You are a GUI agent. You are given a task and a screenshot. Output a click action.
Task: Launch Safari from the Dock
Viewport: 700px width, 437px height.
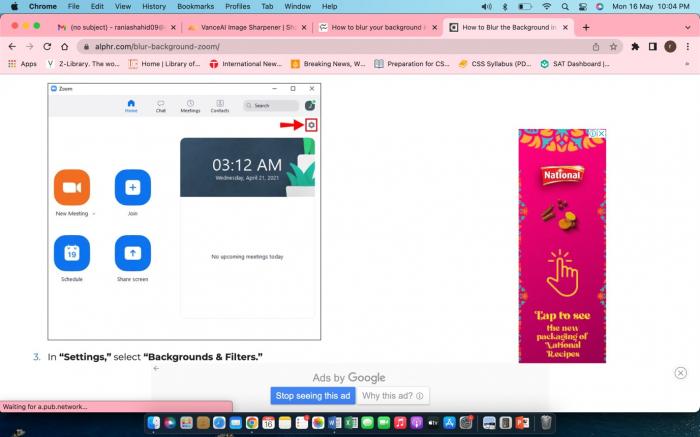(219, 422)
